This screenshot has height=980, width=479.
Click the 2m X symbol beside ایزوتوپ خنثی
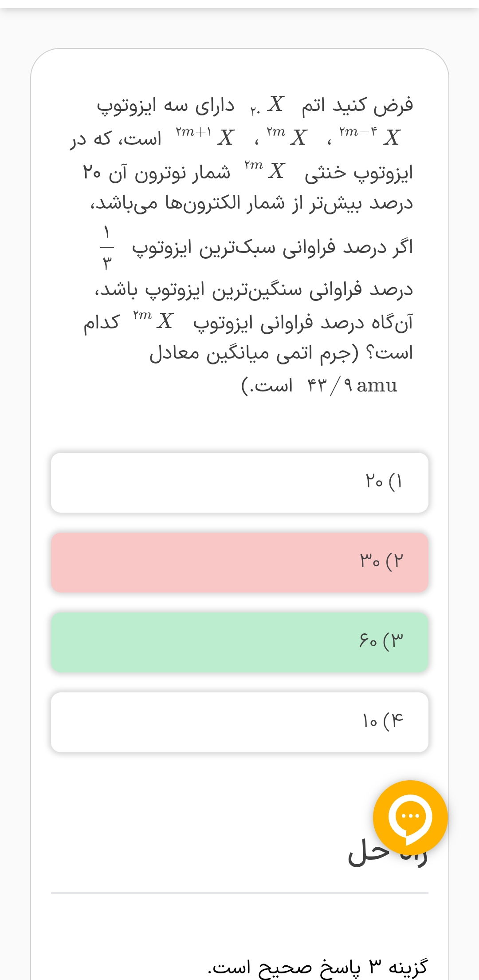click(264, 170)
